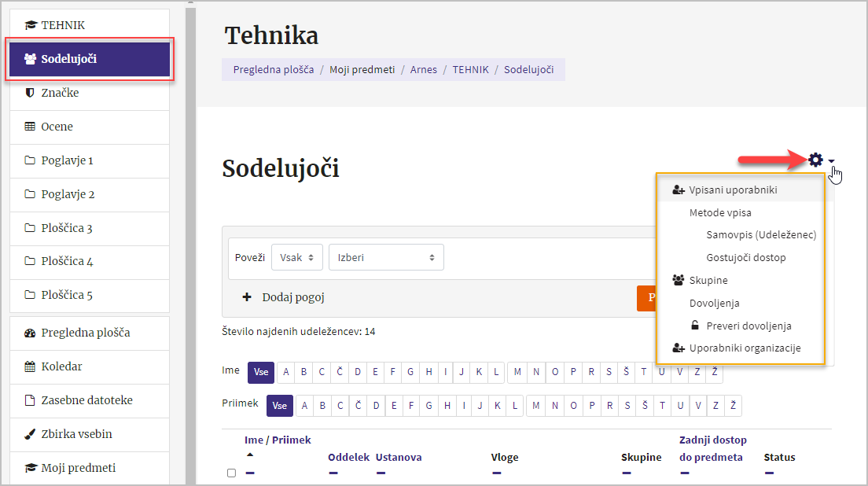Viewport: 868px width, 486px height.
Task: Click the plus icon beside Dodaj pogoj
Action: tap(247, 297)
